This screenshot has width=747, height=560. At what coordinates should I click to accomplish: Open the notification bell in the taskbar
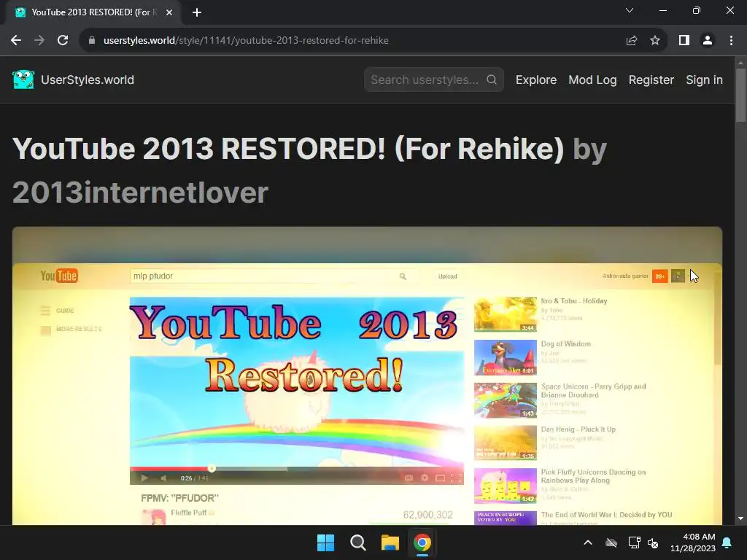click(727, 542)
